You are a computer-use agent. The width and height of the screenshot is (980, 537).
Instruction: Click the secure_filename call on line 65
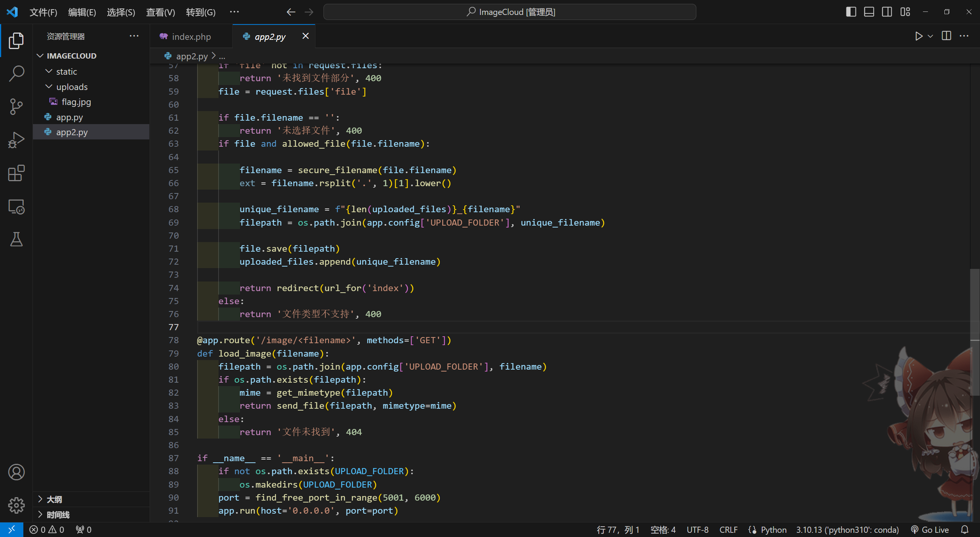338,170
